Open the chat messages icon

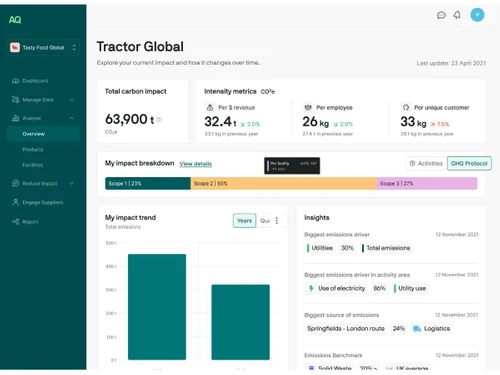point(441,15)
